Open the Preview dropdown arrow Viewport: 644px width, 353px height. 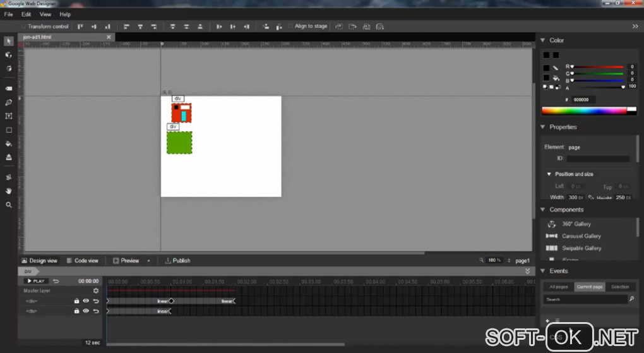(x=148, y=261)
